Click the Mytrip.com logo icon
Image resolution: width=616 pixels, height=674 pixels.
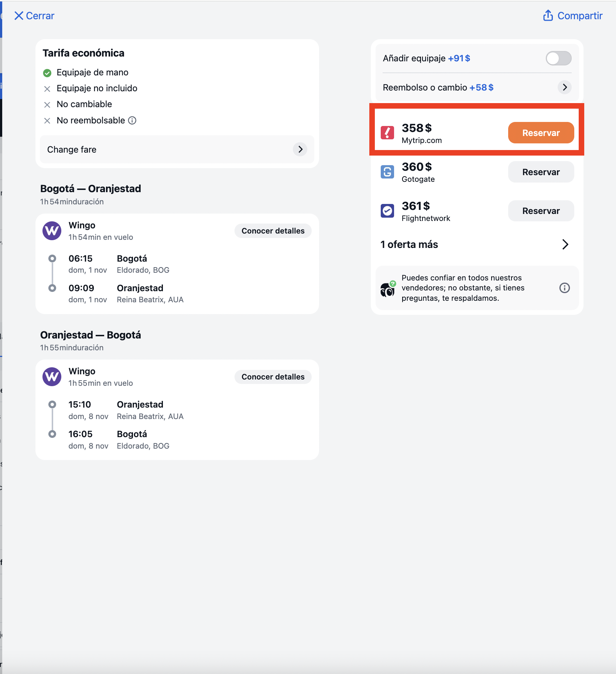387,133
